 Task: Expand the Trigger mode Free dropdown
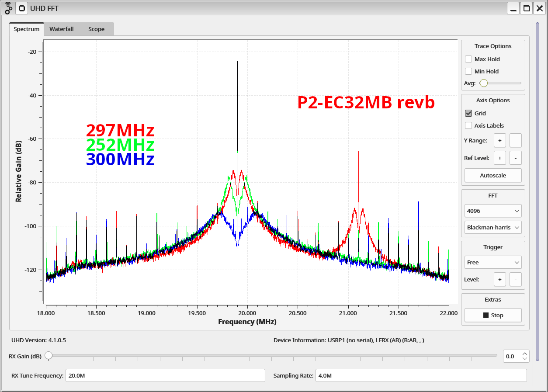click(x=493, y=262)
